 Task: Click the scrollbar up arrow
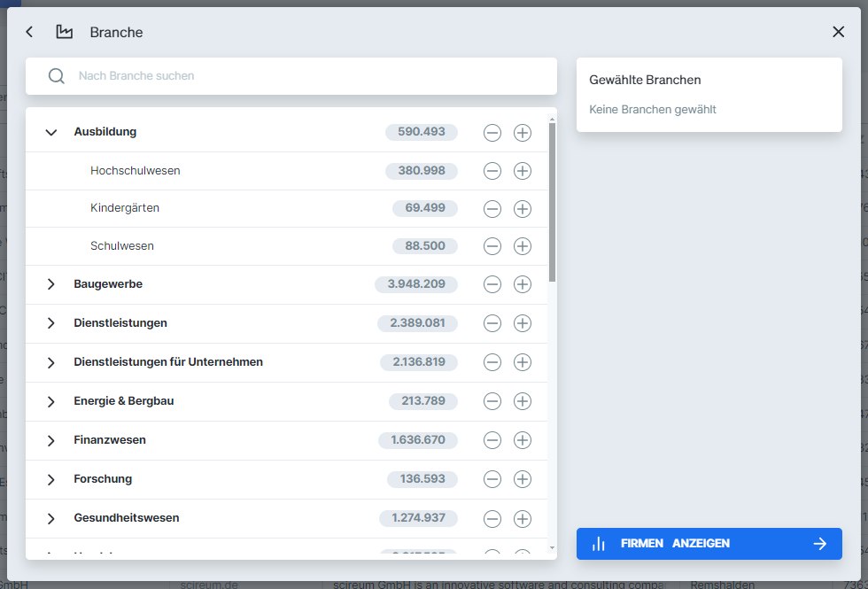(552, 119)
